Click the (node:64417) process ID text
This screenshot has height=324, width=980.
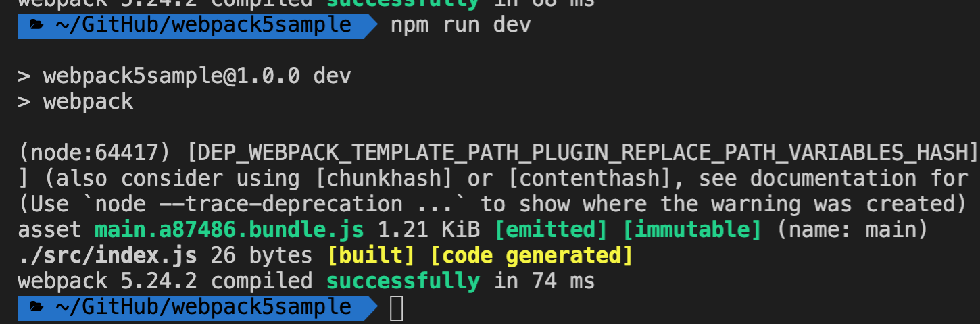tap(95, 153)
